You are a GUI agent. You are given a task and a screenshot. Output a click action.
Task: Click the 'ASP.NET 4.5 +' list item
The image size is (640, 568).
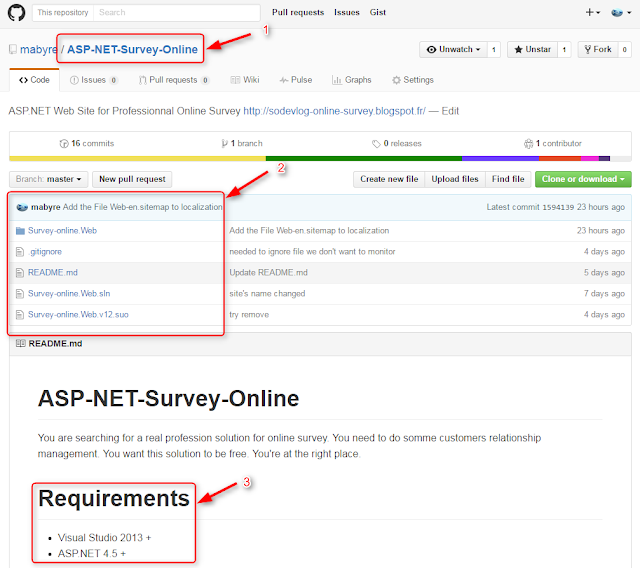(x=92, y=554)
